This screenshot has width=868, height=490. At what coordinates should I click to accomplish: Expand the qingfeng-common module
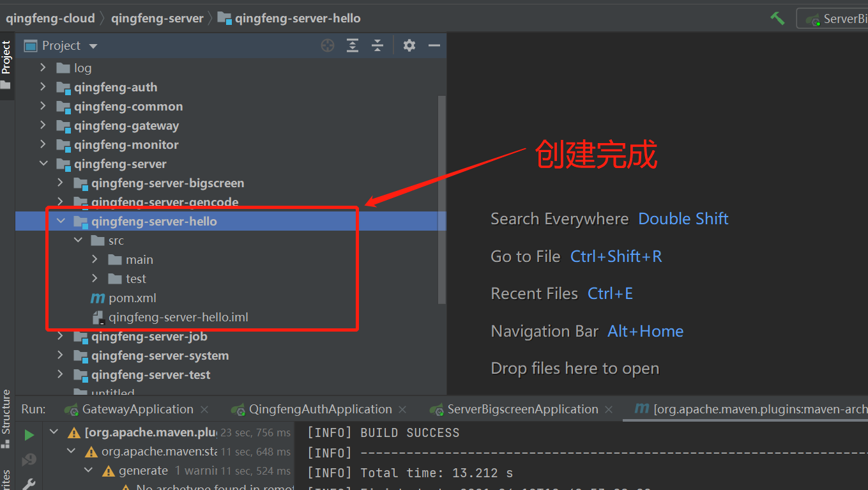(x=43, y=106)
